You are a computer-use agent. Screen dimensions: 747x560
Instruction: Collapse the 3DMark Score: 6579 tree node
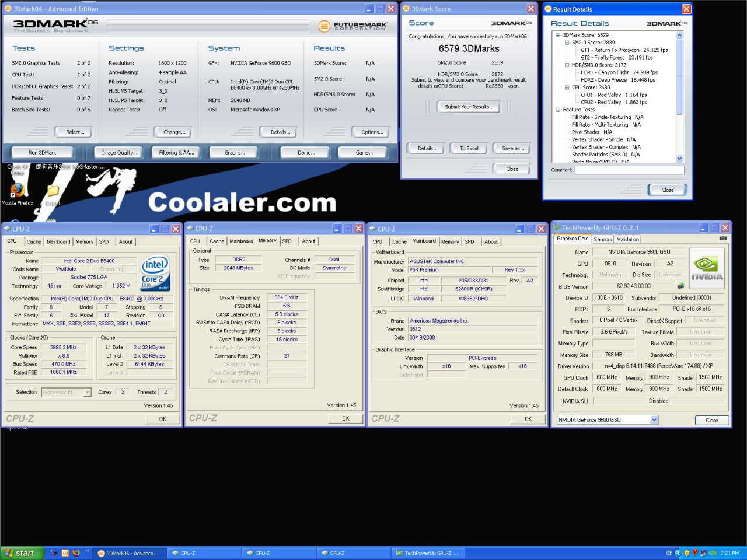(558, 35)
